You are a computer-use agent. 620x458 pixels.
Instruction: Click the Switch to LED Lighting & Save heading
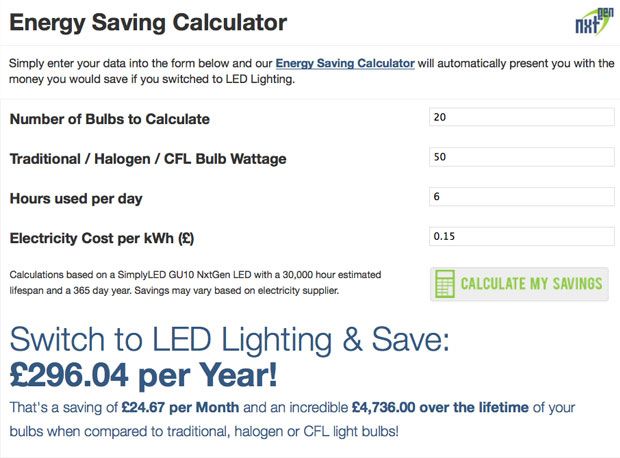[x=229, y=339]
